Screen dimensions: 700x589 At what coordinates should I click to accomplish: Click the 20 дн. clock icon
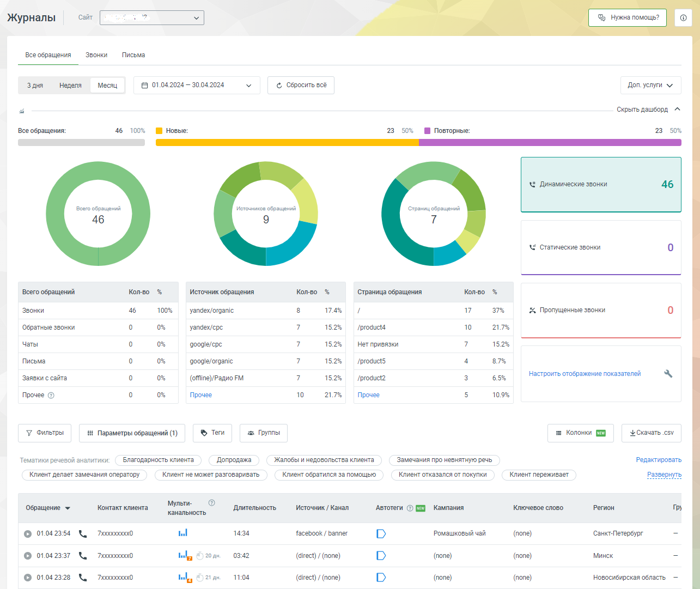[x=200, y=556]
